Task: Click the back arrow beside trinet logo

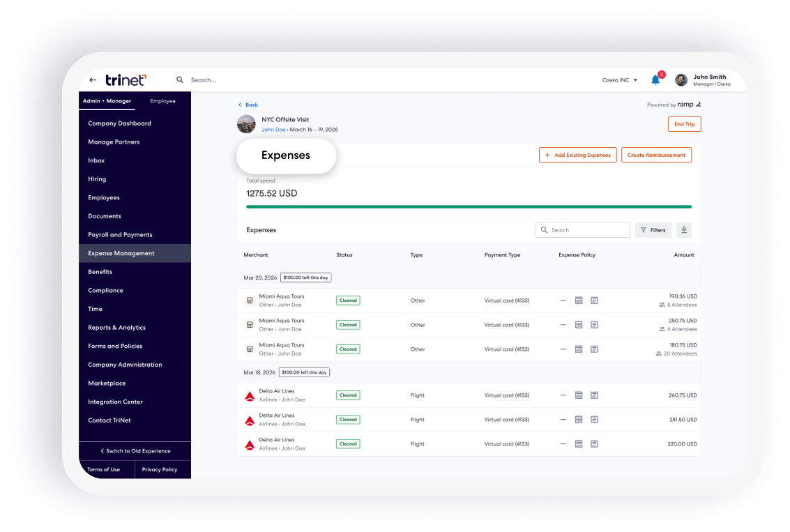Action: point(93,79)
